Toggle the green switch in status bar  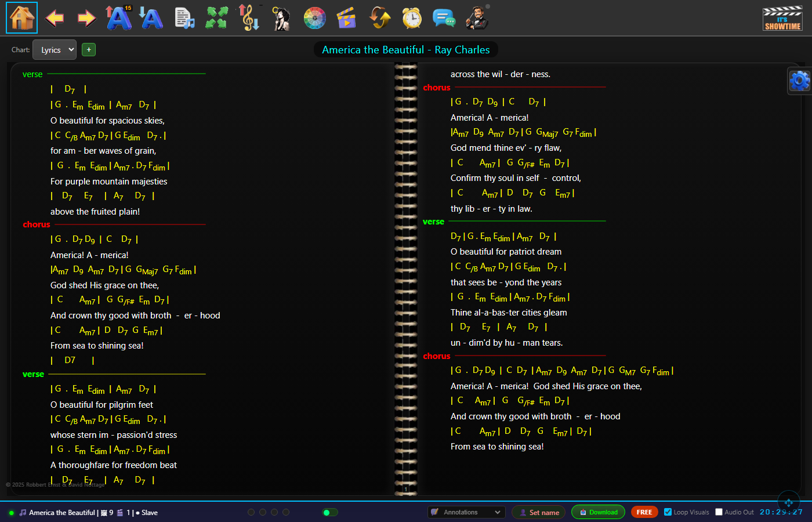click(330, 512)
